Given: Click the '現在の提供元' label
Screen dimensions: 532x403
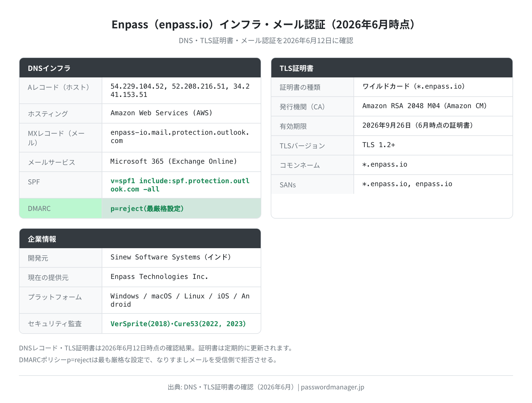Looking at the screenshot, I should [x=48, y=277].
